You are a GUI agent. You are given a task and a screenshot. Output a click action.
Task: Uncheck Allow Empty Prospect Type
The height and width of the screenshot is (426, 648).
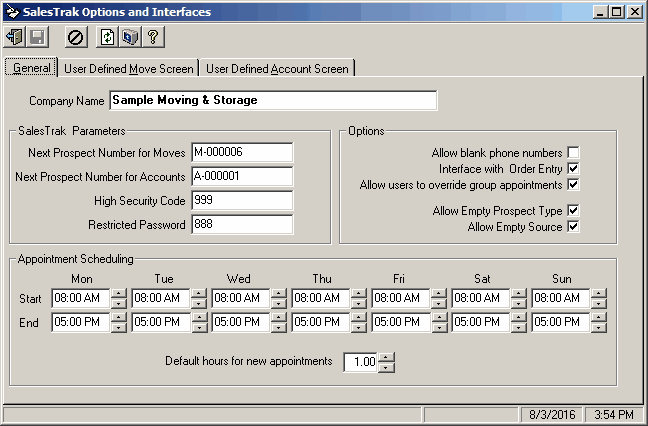(573, 210)
